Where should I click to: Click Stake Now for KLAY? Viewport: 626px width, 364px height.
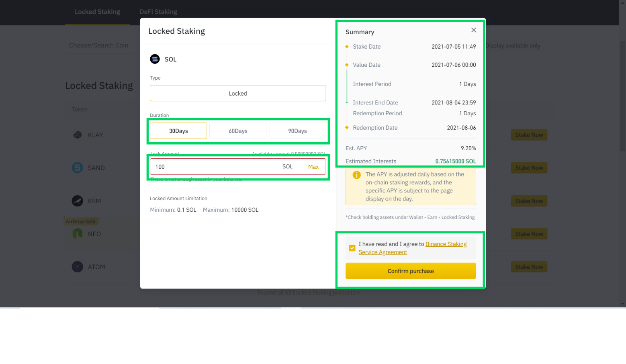pos(529,135)
